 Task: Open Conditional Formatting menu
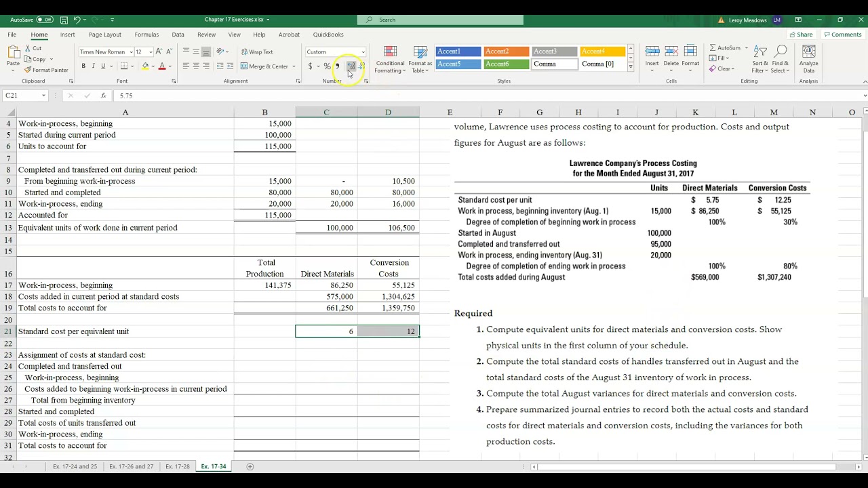(x=390, y=60)
